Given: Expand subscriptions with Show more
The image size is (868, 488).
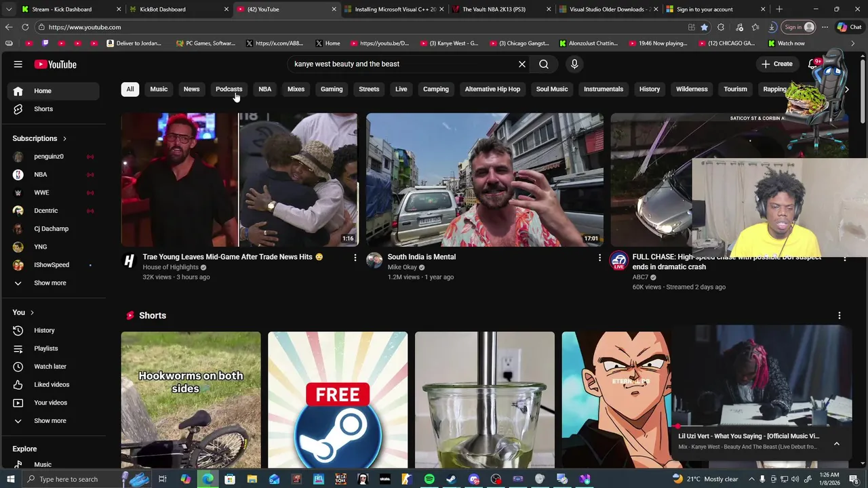Looking at the screenshot, I should point(53,283).
